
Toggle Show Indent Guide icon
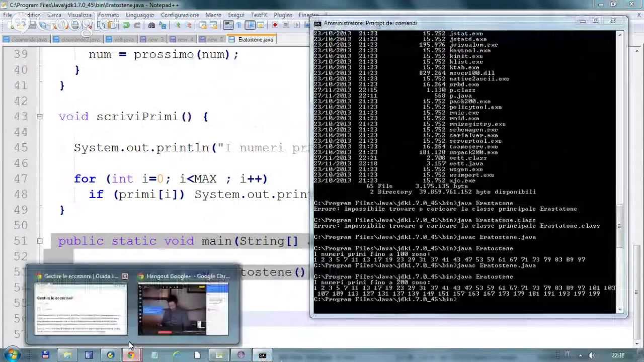point(250,25)
